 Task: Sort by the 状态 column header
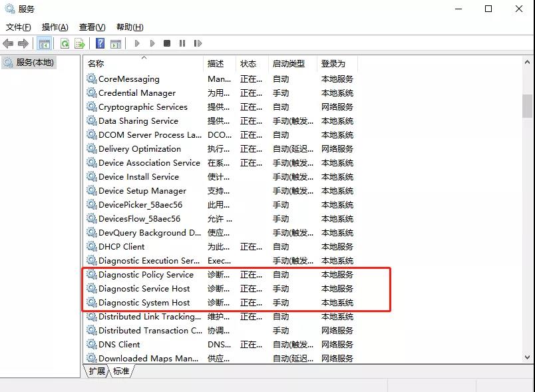(x=252, y=63)
